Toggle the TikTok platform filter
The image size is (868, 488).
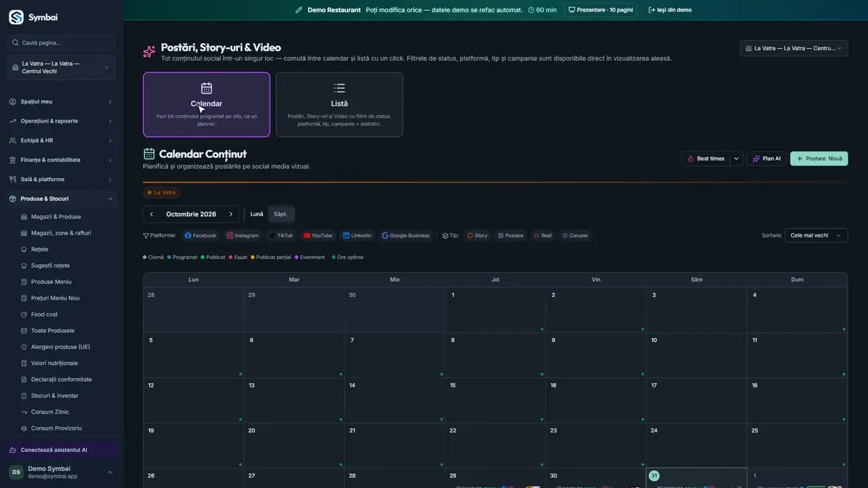tap(281, 235)
